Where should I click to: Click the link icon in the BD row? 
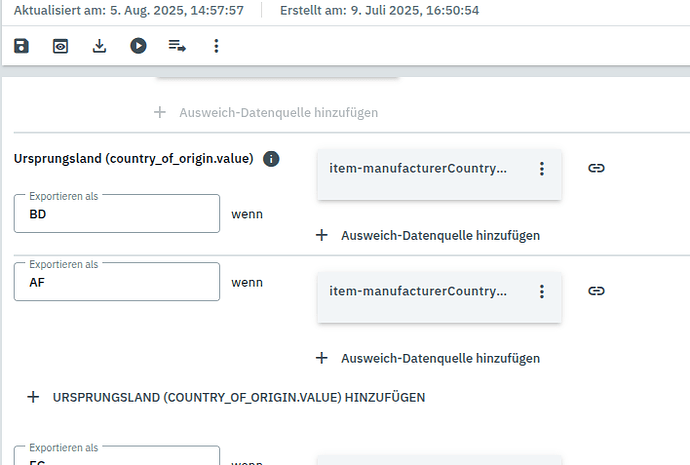[596, 169]
